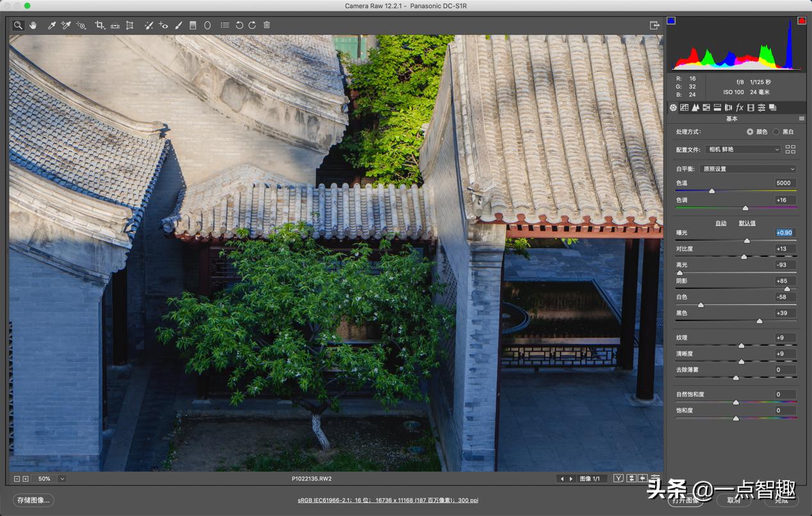
Task: Click the 饱和度 saturation slider
Action: tap(736, 418)
